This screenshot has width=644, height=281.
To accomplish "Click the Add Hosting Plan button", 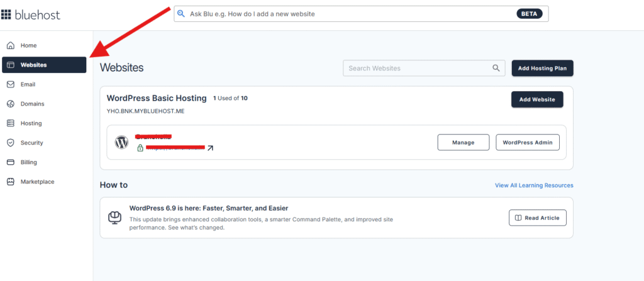I will pos(542,68).
